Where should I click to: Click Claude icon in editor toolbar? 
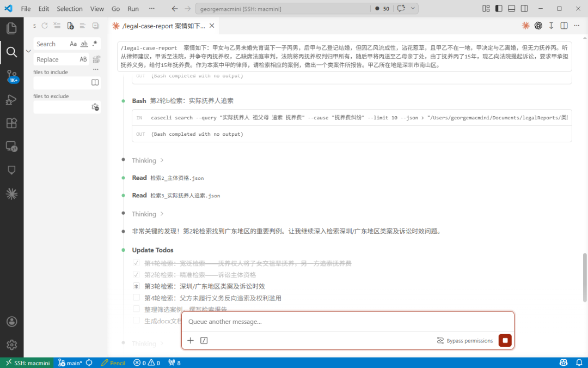tap(526, 26)
